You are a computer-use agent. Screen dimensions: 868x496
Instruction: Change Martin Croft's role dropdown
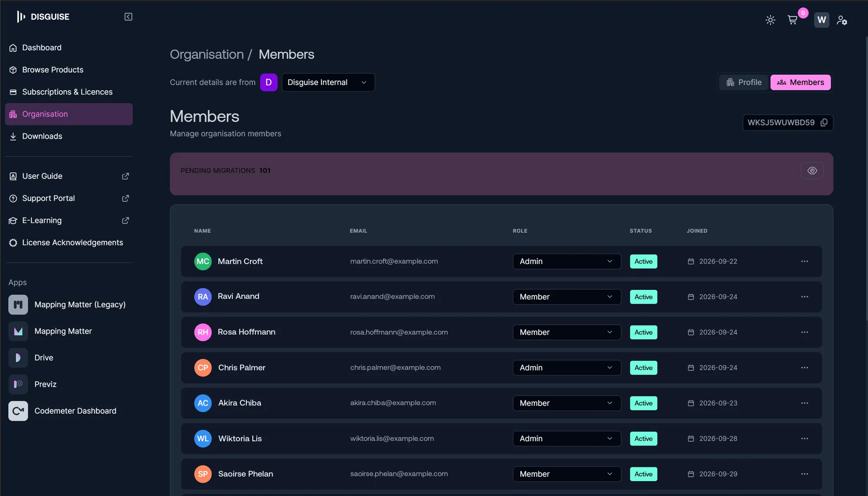[x=566, y=261]
